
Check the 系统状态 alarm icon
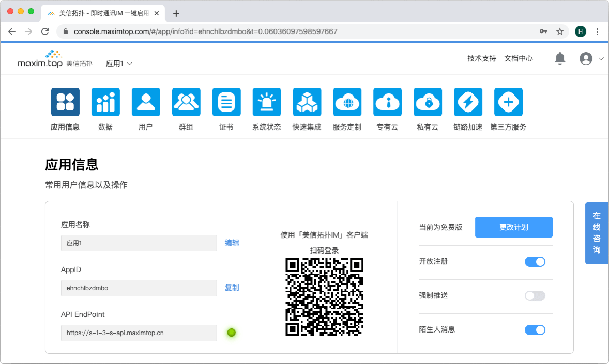click(267, 102)
